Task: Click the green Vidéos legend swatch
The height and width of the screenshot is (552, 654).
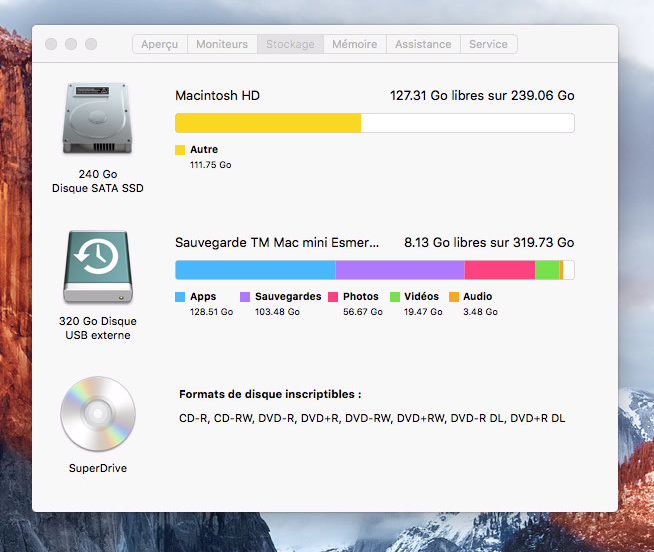Action: coord(394,297)
